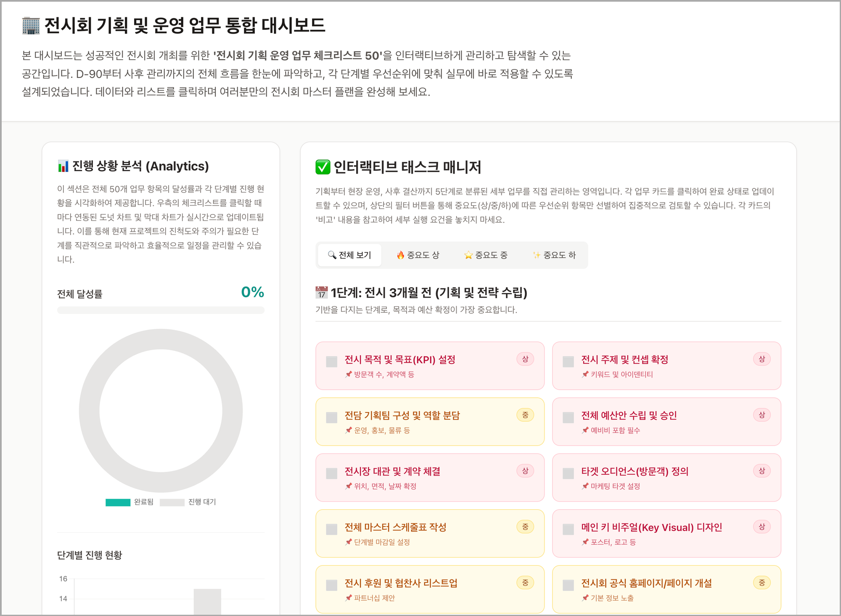The height and width of the screenshot is (616, 841).
Task: Check the 전시 목적 및 목표(KPI) 설정 checkbox
Action: click(x=332, y=362)
